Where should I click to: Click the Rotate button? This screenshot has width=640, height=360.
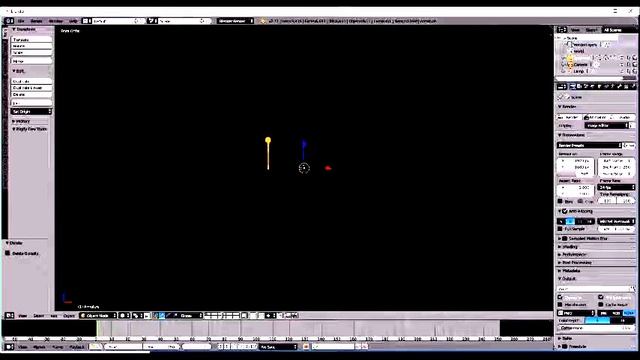pos(31,46)
